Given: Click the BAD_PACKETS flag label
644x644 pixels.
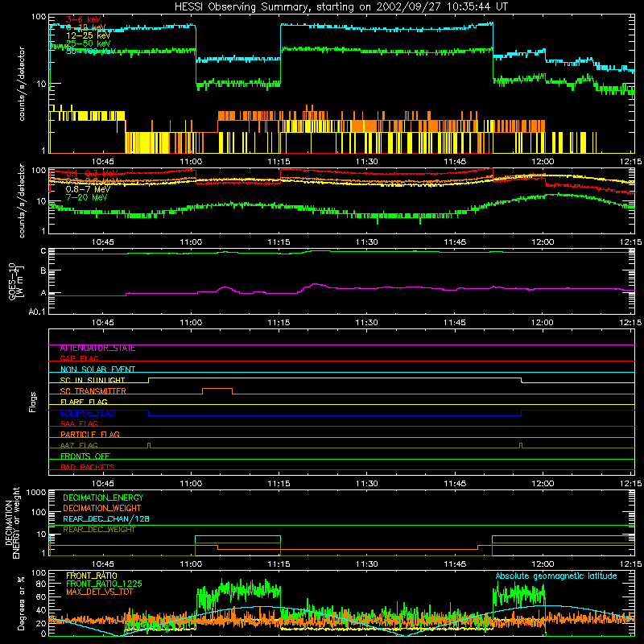Looking at the screenshot, I should click(88, 467).
